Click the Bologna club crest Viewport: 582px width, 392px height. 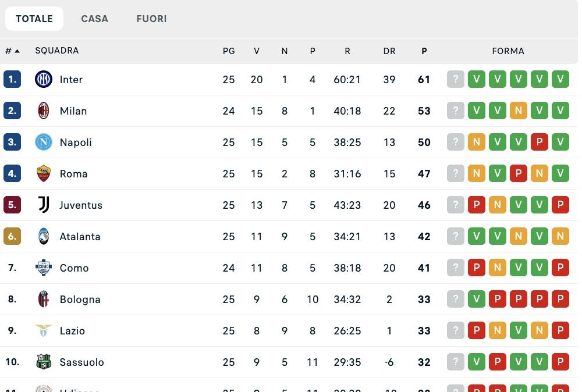(44, 299)
